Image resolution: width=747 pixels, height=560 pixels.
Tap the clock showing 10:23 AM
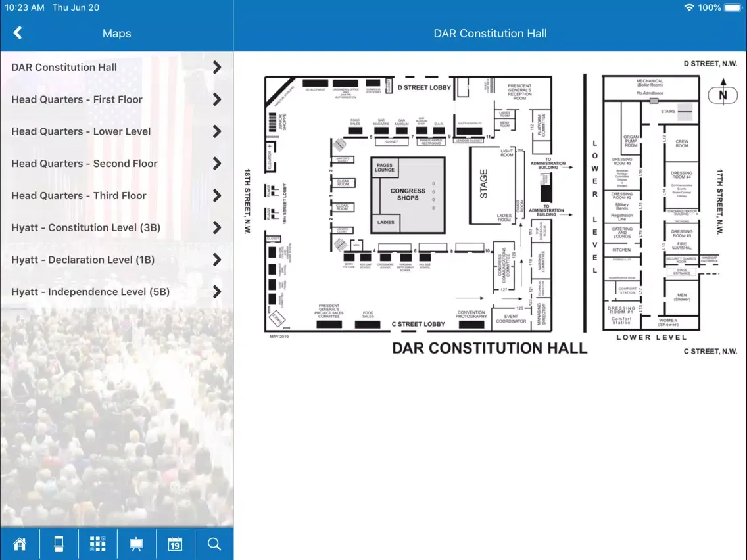[x=24, y=7]
